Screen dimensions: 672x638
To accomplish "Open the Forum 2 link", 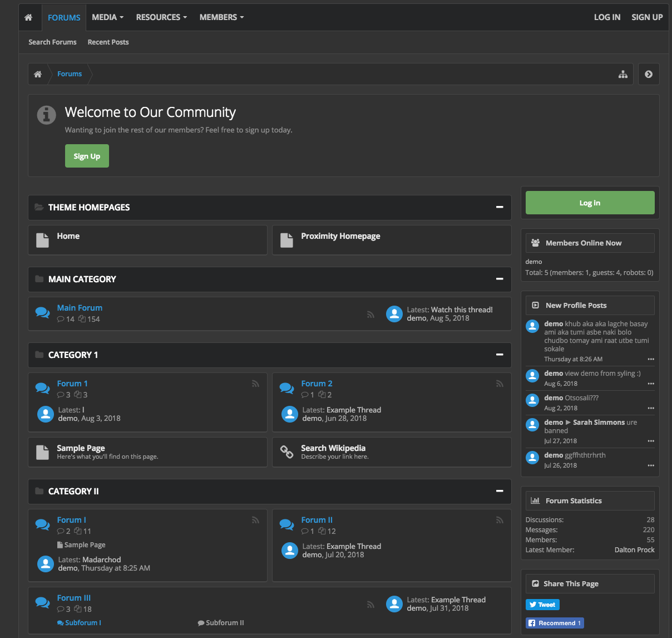I will tap(317, 384).
